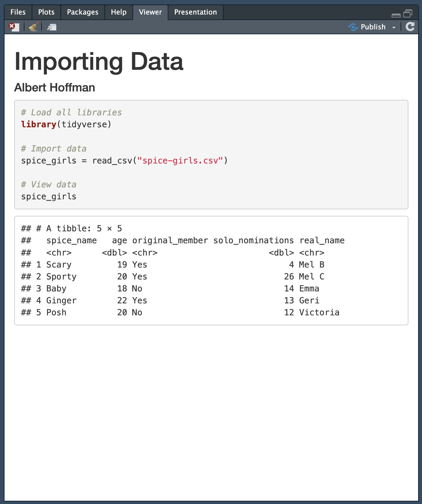Click the Importing Data heading

click(x=99, y=61)
